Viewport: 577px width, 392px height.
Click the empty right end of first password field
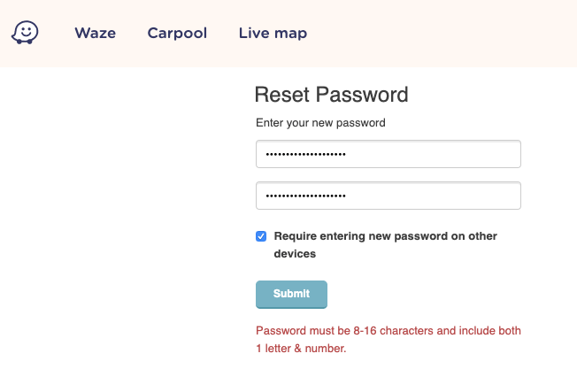coord(478,154)
